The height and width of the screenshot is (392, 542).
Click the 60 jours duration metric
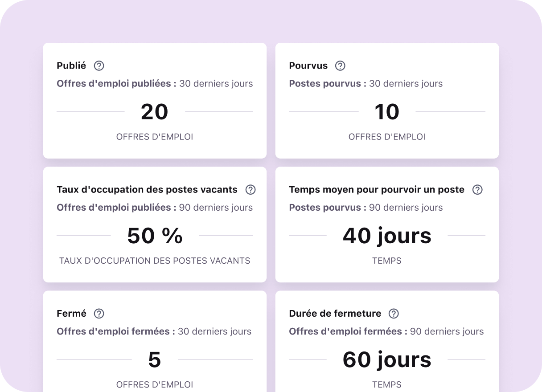pyautogui.click(x=387, y=359)
